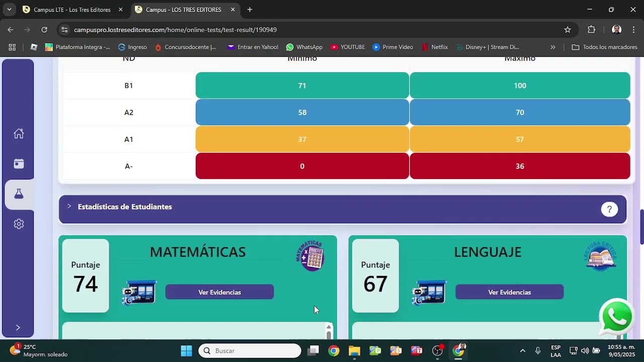Open the Prime Video bookmark

[393, 47]
